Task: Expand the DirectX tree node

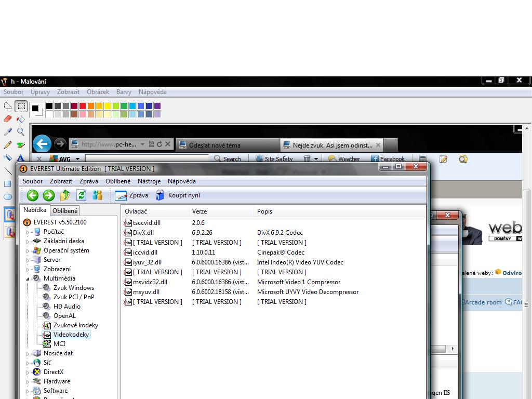Action: coord(28,373)
